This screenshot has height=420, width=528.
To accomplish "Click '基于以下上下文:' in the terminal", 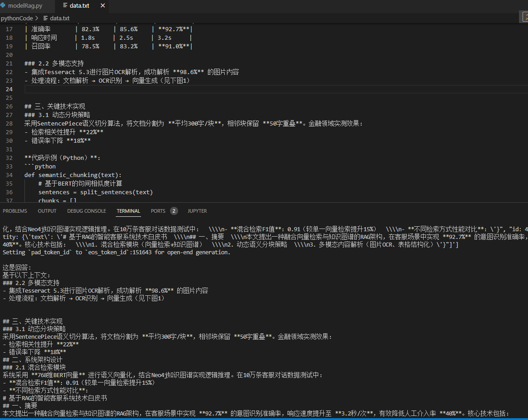I will click(26, 275).
